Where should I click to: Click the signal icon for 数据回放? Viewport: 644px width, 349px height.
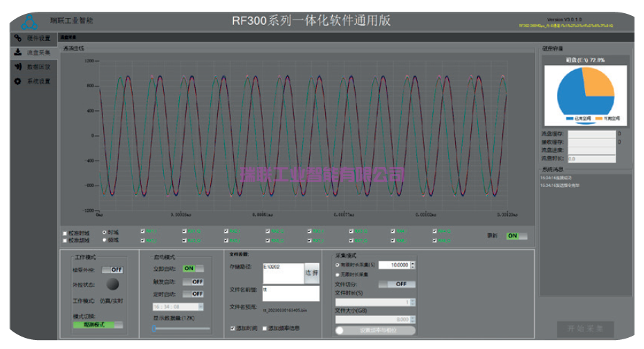(x=18, y=66)
